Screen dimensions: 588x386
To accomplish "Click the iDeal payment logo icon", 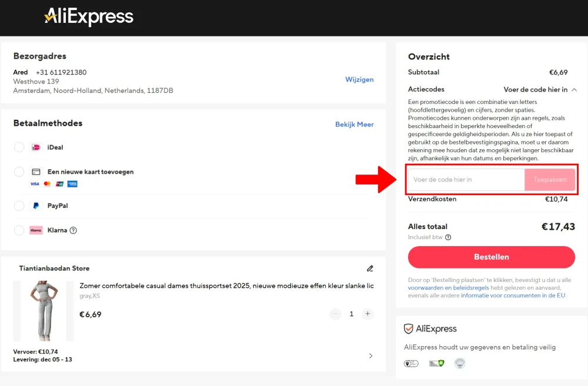I will pos(36,147).
